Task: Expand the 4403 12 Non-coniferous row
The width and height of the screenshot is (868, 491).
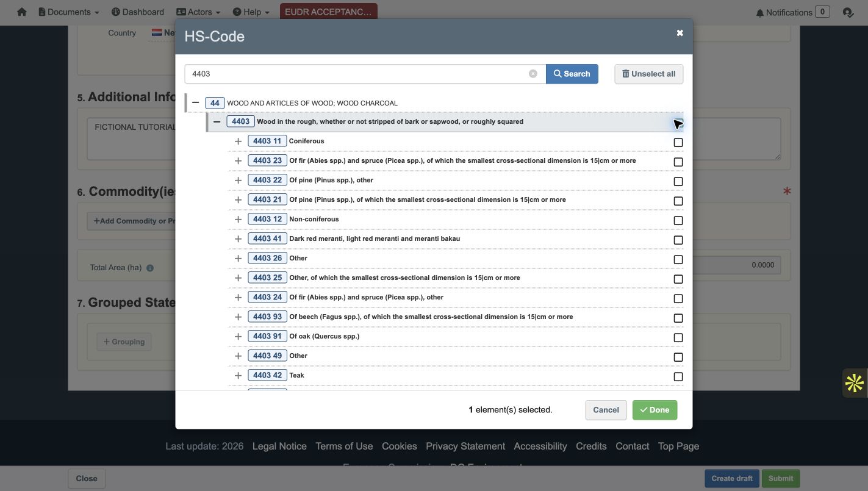Action: tap(238, 219)
